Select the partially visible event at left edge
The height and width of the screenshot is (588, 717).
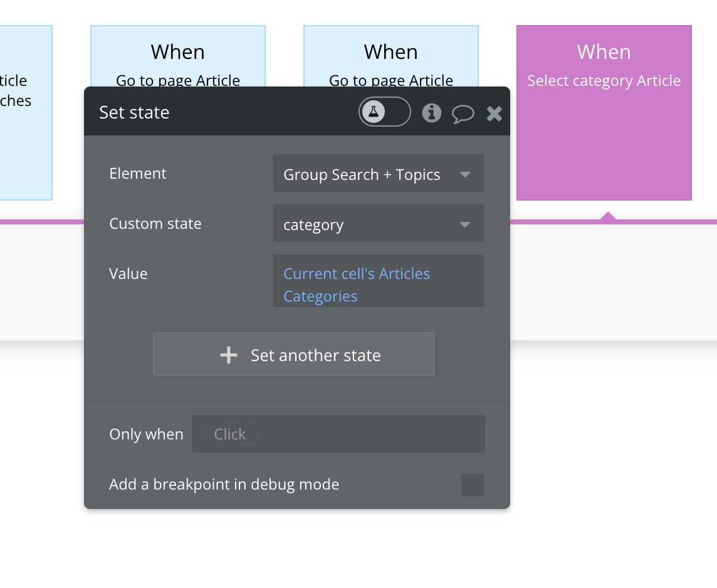click(x=25, y=113)
